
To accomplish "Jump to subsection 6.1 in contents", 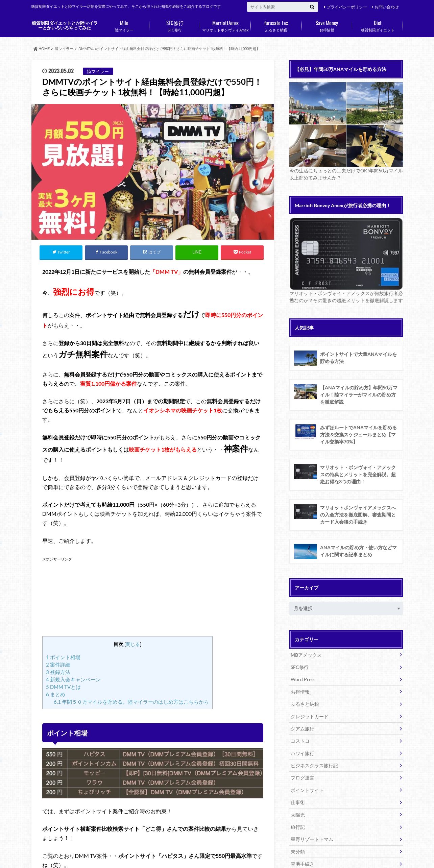I will (131, 702).
